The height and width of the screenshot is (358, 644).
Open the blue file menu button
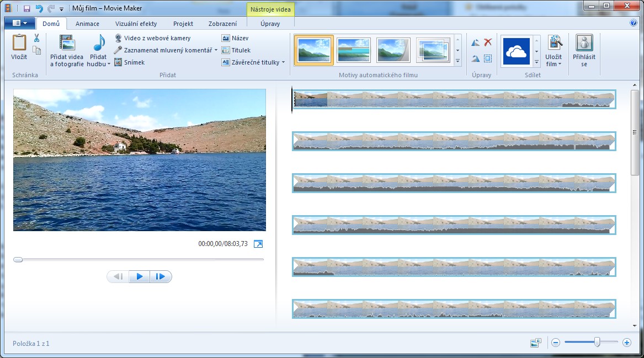pos(19,23)
